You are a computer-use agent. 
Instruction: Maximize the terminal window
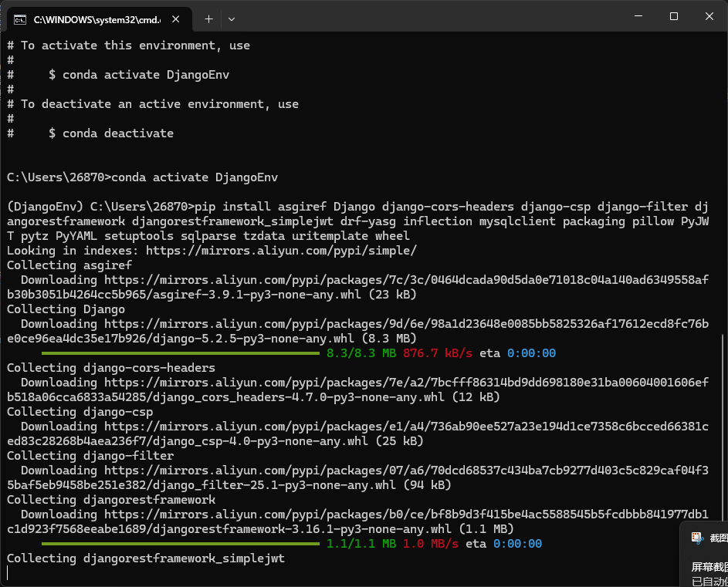pos(674,16)
